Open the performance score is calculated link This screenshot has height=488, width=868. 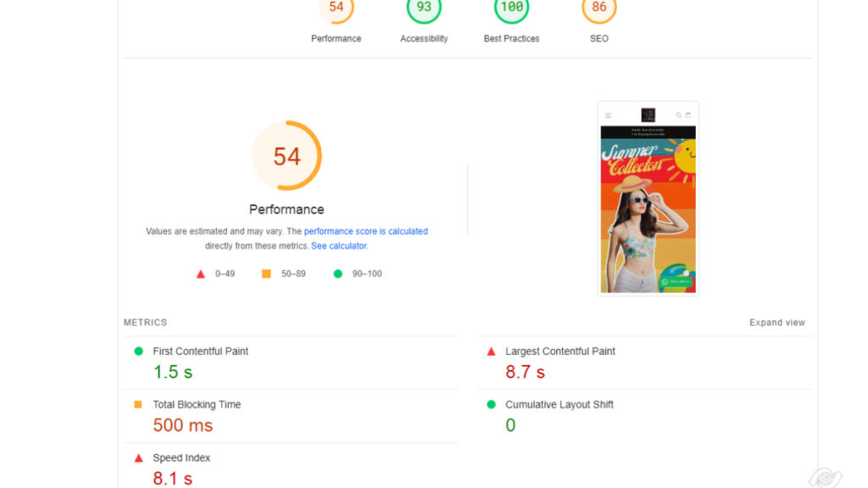click(x=364, y=230)
